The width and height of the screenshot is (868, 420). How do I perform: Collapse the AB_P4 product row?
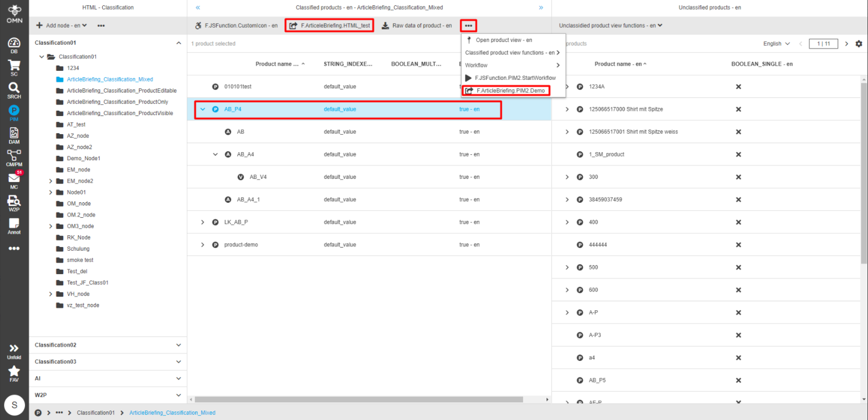203,109
